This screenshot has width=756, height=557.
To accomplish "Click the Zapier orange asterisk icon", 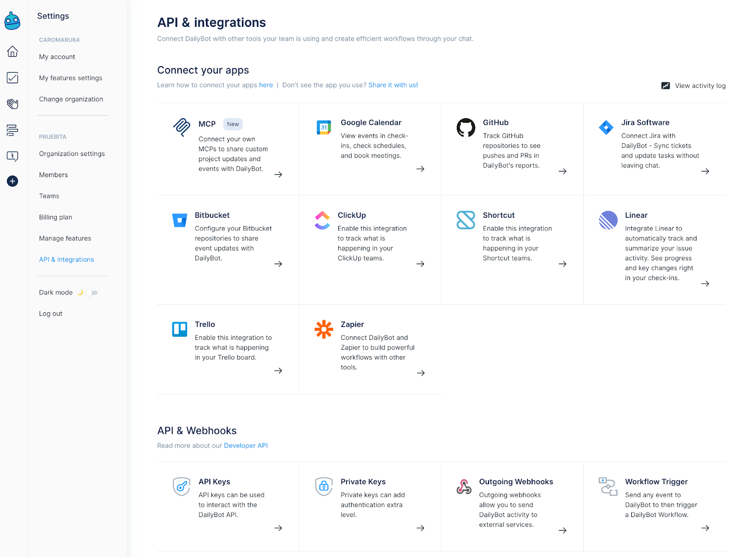I will point(324,329).
